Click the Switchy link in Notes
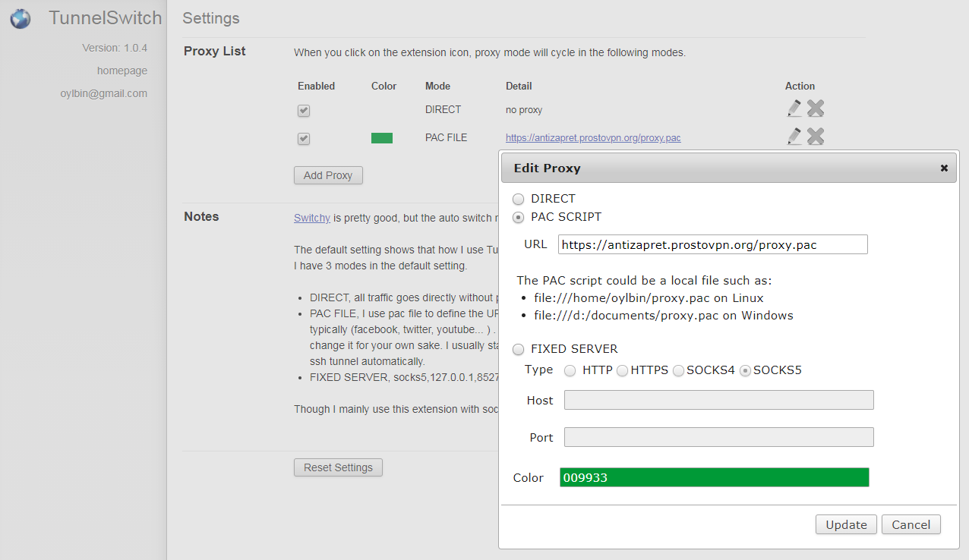The height and width of the screenshot is (560, 969). coord(311,218)
